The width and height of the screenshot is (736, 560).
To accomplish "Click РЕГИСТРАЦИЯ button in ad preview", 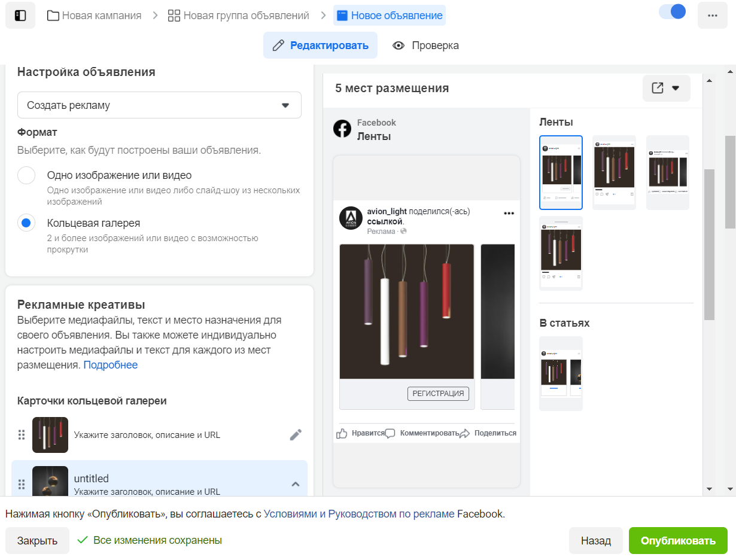I will 439,394.
